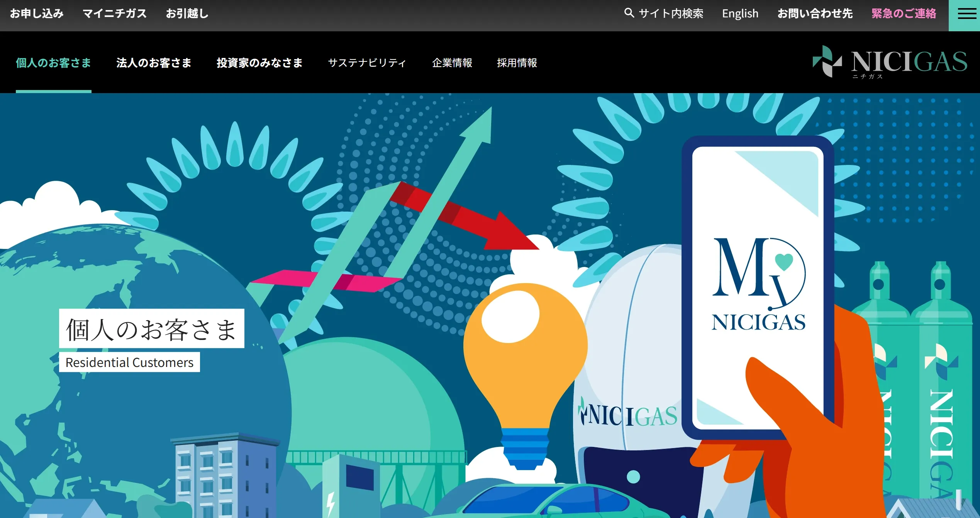Open 緊急のご連絡 emergency link
Viewport: 980px width, 518px height.
[904, 14]
